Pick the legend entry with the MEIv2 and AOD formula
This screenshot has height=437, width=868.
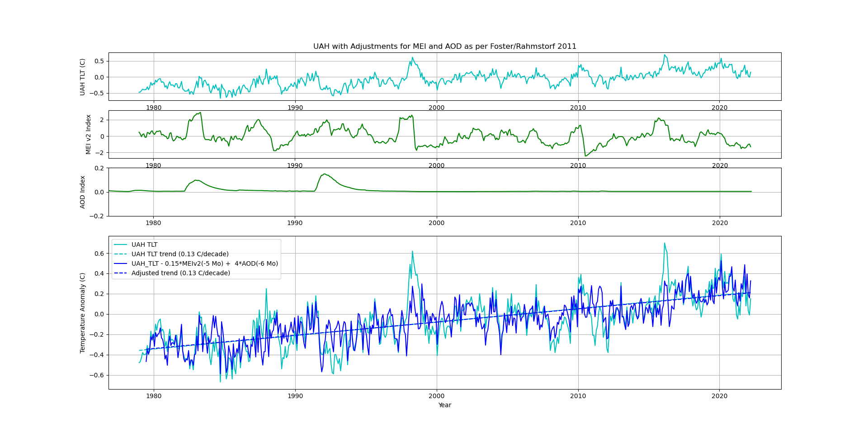pos(204,263)
